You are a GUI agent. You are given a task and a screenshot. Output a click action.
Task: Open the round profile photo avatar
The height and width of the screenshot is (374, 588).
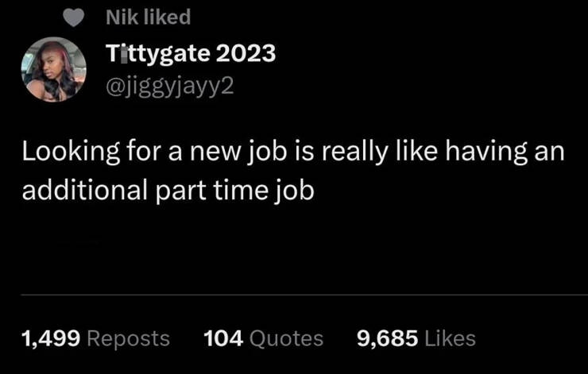pos(53,71)
